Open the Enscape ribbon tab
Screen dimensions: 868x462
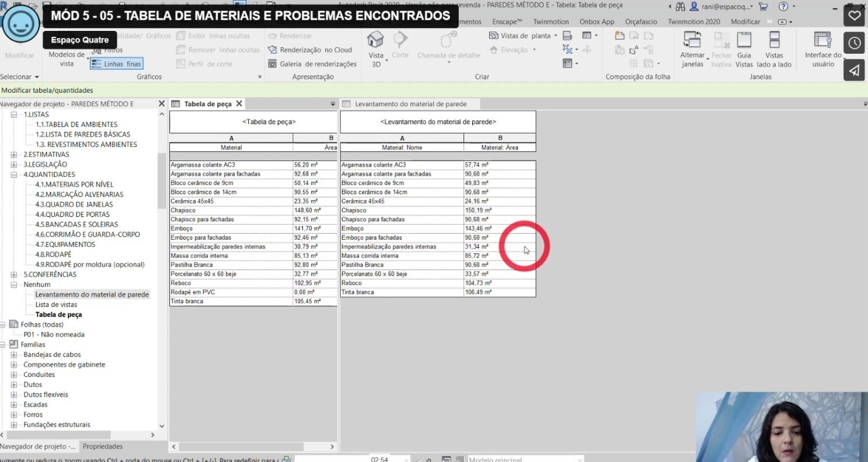[x=507, y=22]
